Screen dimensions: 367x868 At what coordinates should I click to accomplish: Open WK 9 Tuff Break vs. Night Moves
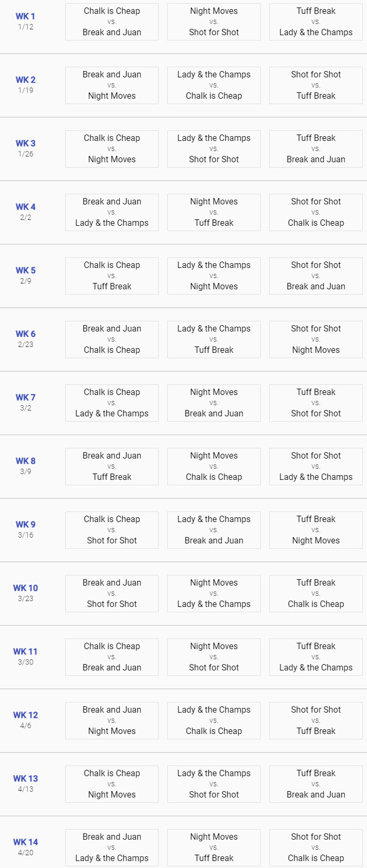[316, 530]
